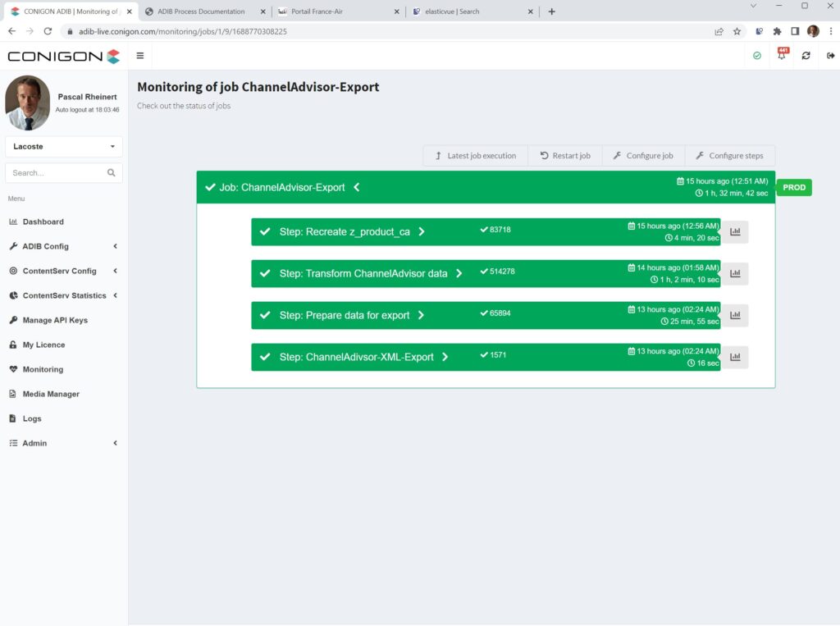The image size is (840, 626).
Task: Open the notifications bell with 441 badge
Action: (781, 56)
